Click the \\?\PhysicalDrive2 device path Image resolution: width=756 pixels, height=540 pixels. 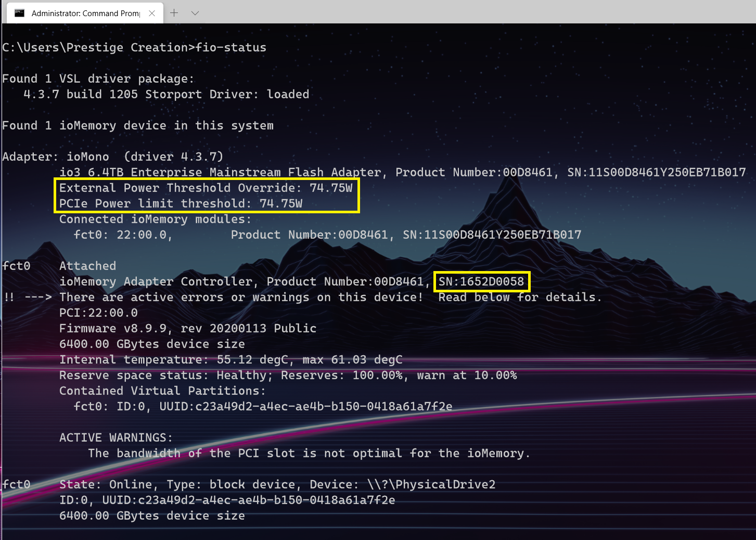coord(431,484)
